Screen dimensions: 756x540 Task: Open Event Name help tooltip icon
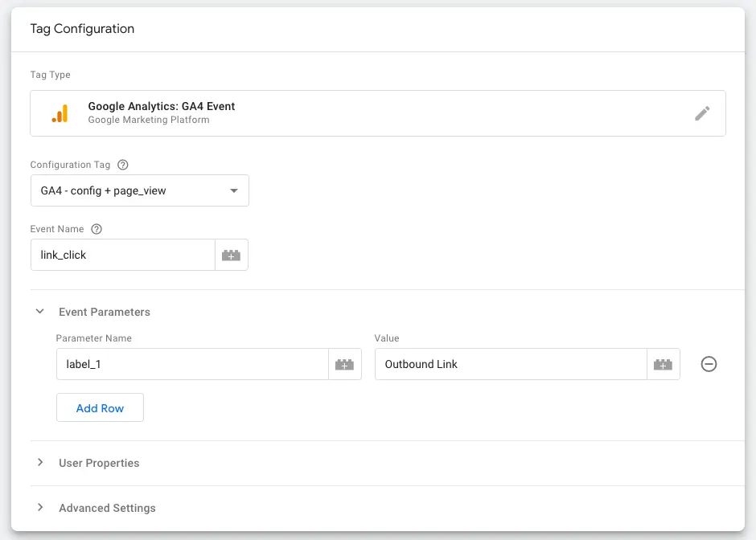tap(97, 229)
